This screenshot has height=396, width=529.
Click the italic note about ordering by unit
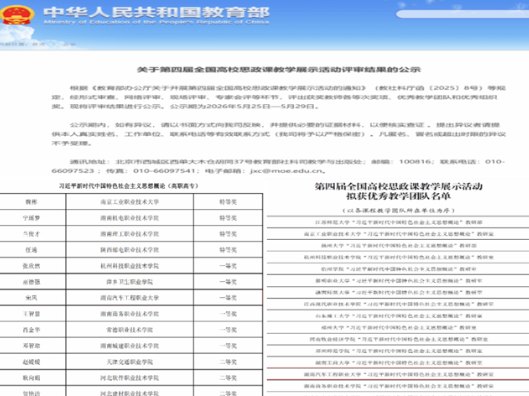click(x=398, y=210)
